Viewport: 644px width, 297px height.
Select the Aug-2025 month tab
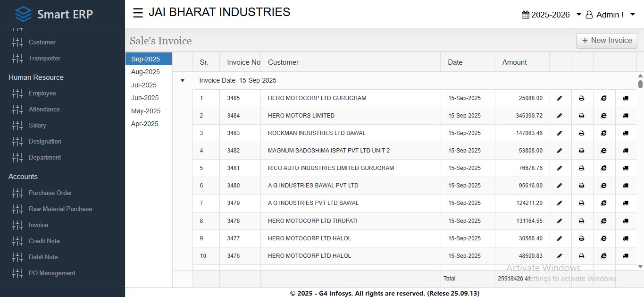click(x=145, y=72)
